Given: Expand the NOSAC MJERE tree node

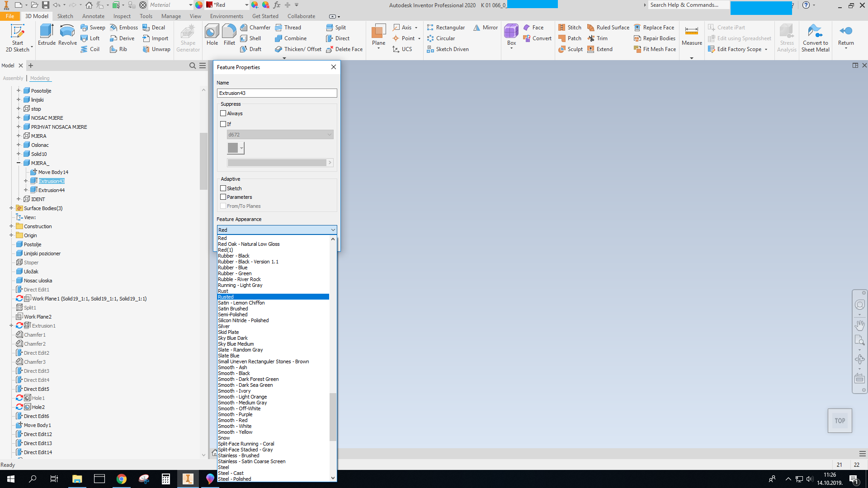Looking at the screenshot, I should [19, 118].
